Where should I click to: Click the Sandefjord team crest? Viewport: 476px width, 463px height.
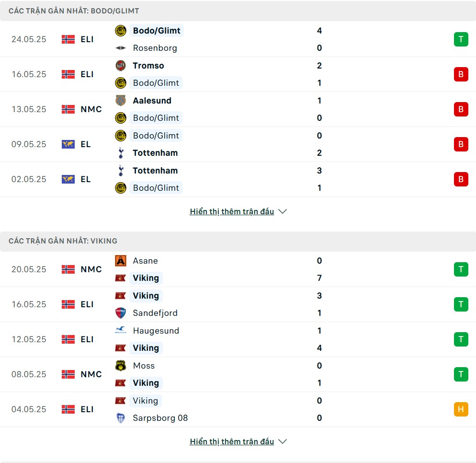tap(121, 313)
